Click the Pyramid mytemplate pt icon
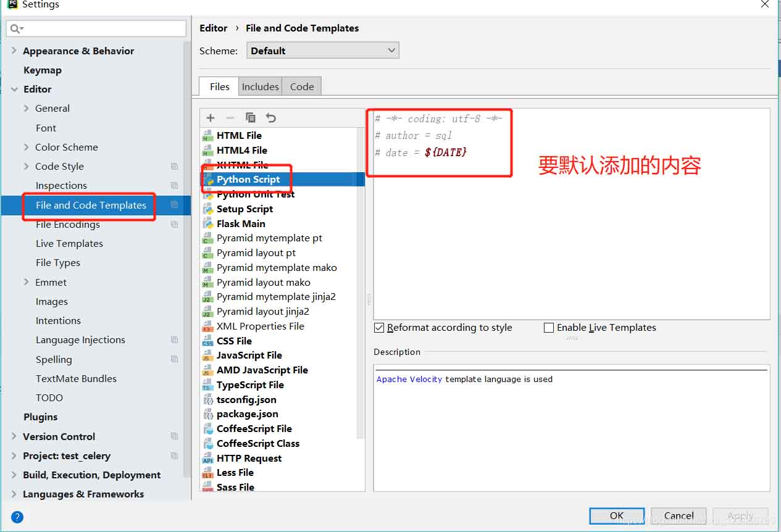Viewport: 781px width, 532px height. pyautogui.click(x=207, y=238)
